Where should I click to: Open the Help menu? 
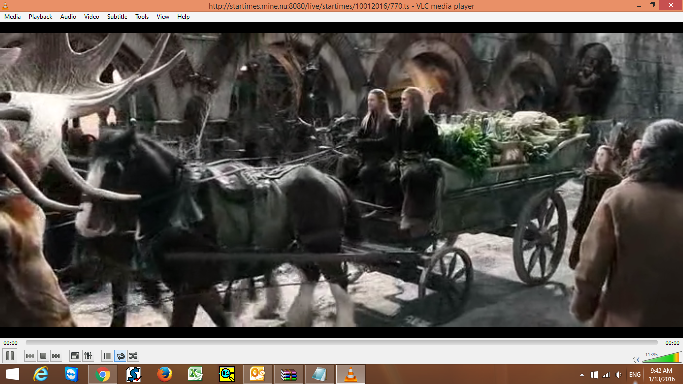click(183, 17)
